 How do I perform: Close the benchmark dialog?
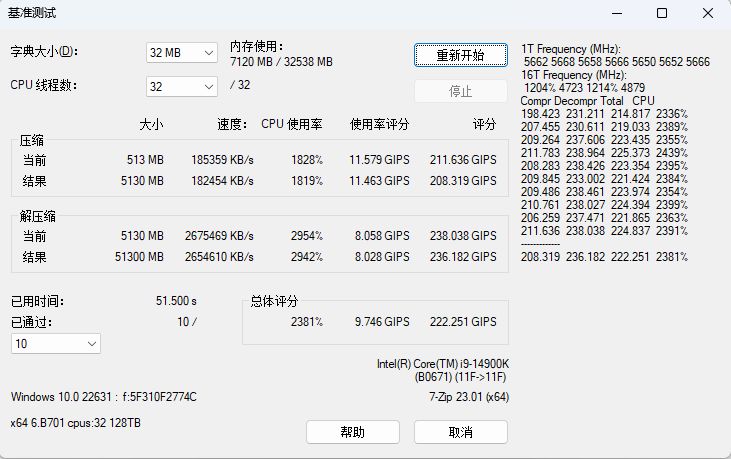[707, 14]
